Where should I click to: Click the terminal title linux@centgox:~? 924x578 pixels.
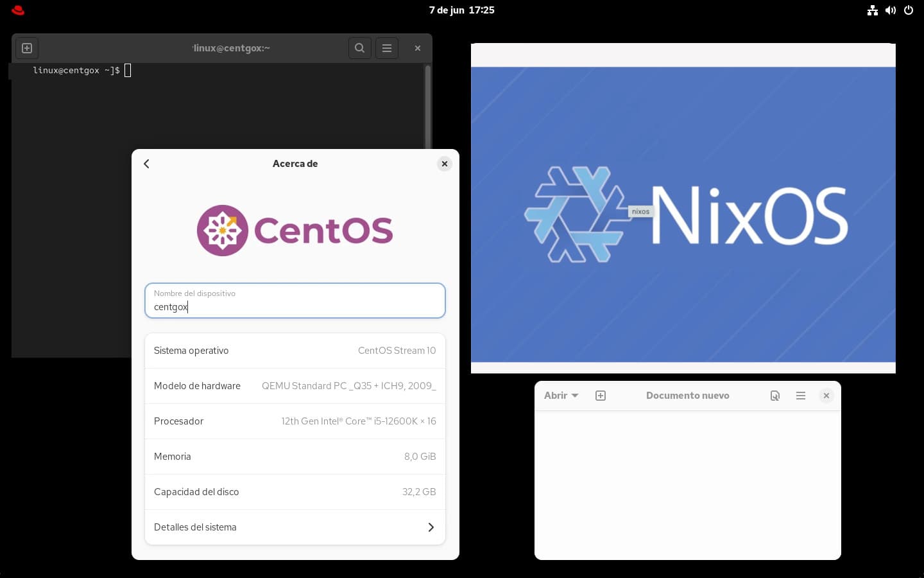[231, 48]
